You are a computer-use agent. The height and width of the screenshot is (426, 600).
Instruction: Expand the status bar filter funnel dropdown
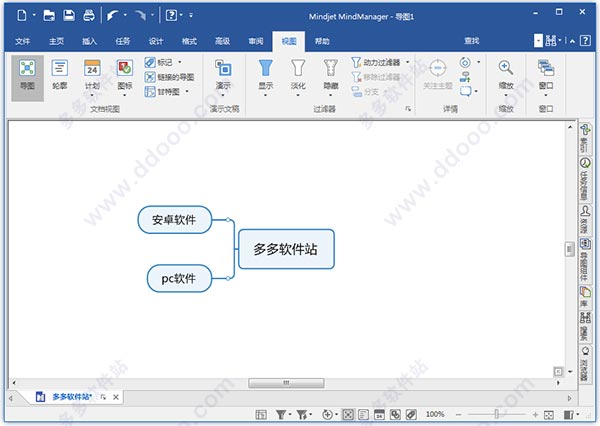[x=290, y=415]
